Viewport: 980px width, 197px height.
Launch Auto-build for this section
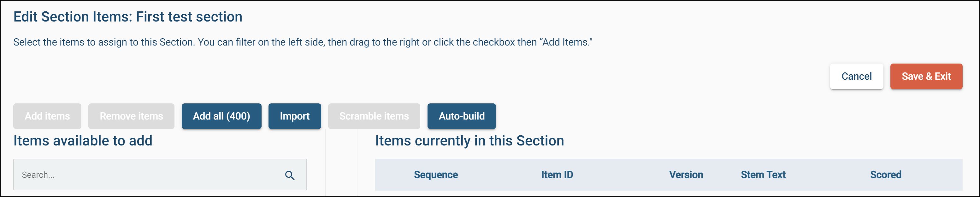coord(461,116)
